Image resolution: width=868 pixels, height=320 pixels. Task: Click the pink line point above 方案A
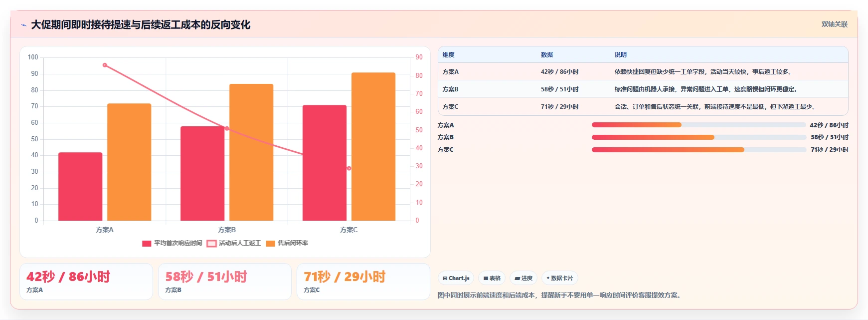point(105,65)
